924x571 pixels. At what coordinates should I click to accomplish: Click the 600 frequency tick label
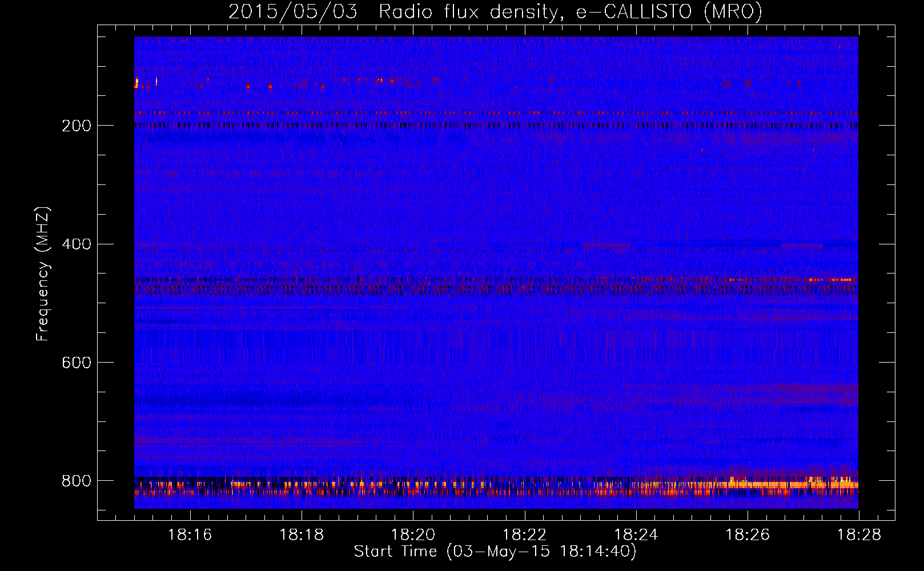click(x=77, y=363)
